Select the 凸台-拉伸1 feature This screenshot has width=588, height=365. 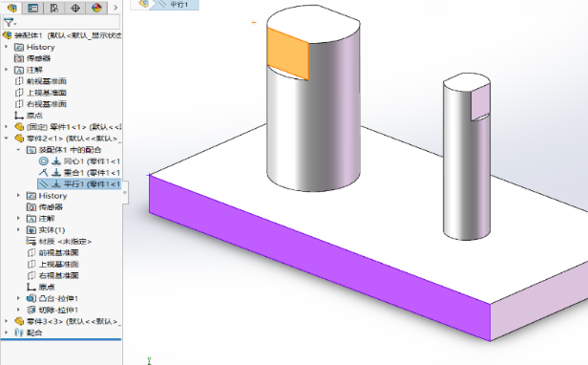click(52, 298)
